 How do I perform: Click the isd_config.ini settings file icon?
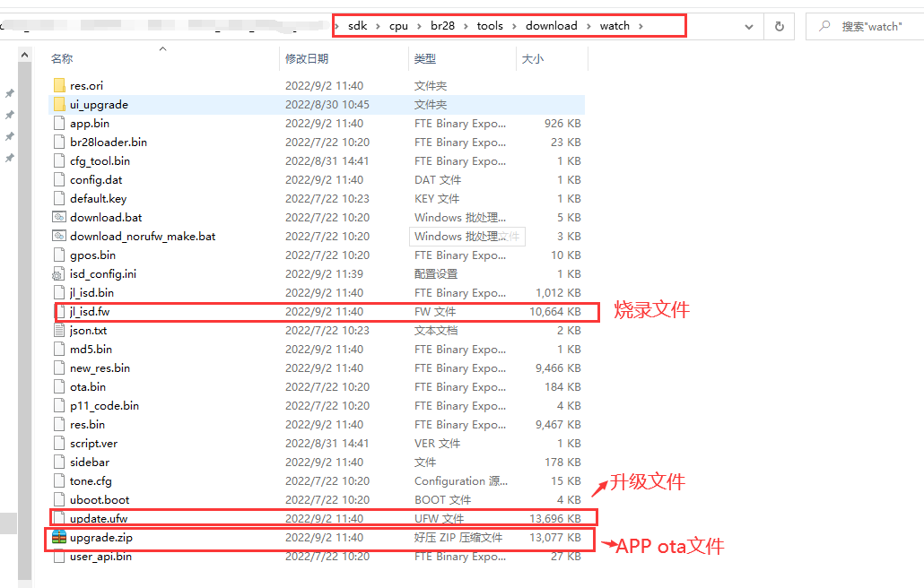coord(59,273)
